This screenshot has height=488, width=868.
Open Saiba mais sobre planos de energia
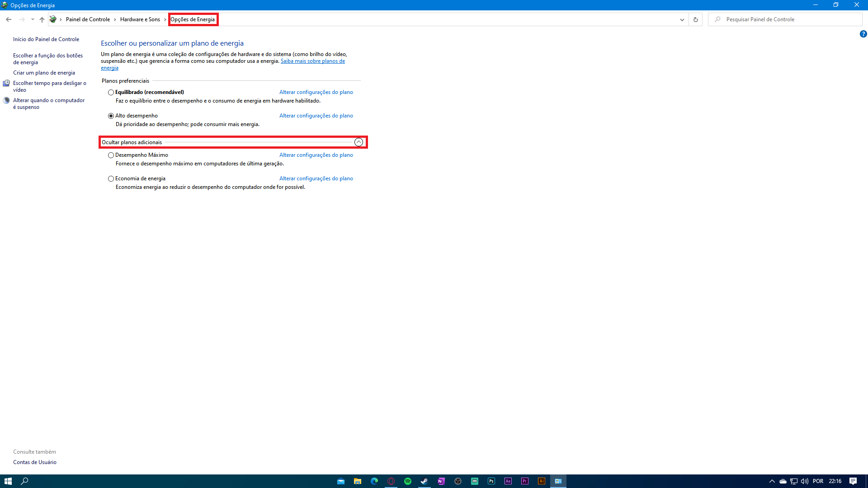click(312, 61)
